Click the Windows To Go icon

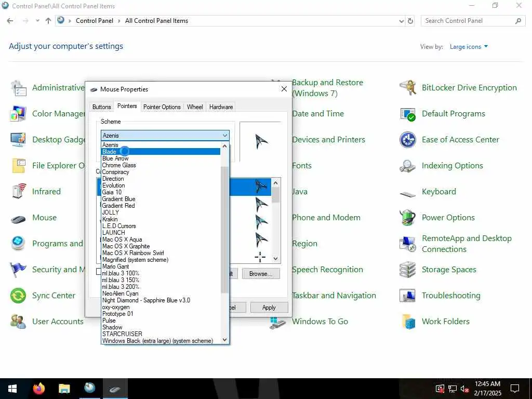pos(277,322)
